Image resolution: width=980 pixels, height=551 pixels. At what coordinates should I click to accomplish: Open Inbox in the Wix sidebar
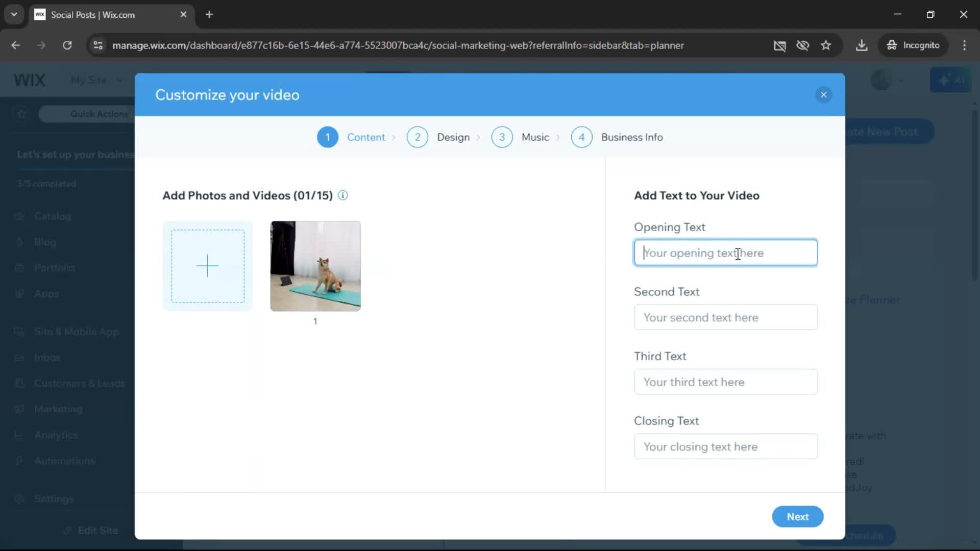pyautogui.click(x=47, y=358)
